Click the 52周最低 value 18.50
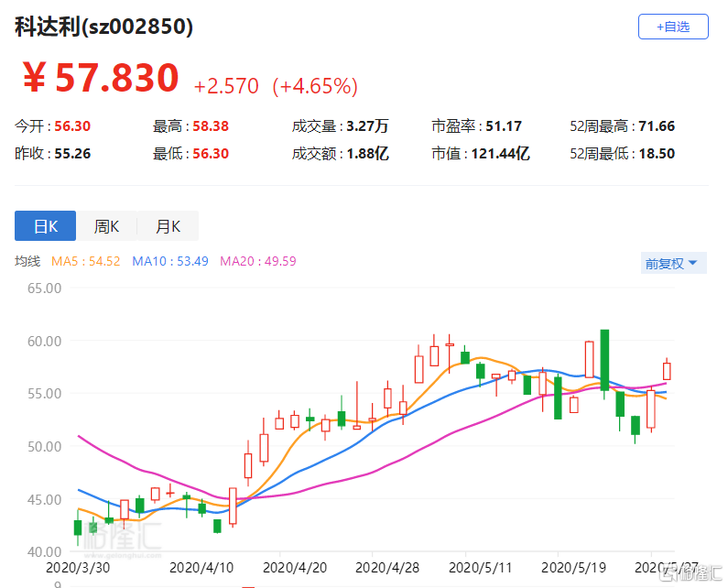This screenshot has width=728, height=588. (x=657, y=153)
